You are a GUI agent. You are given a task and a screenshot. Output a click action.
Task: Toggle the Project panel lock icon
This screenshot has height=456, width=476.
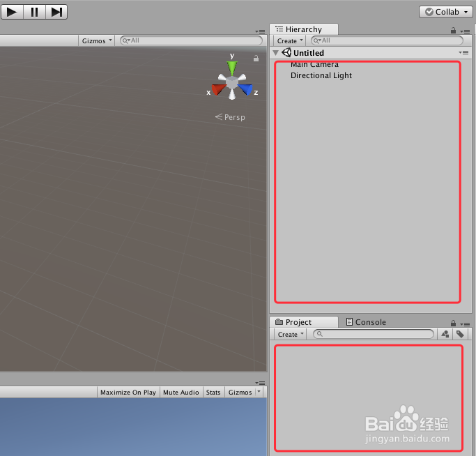point(453,323)
